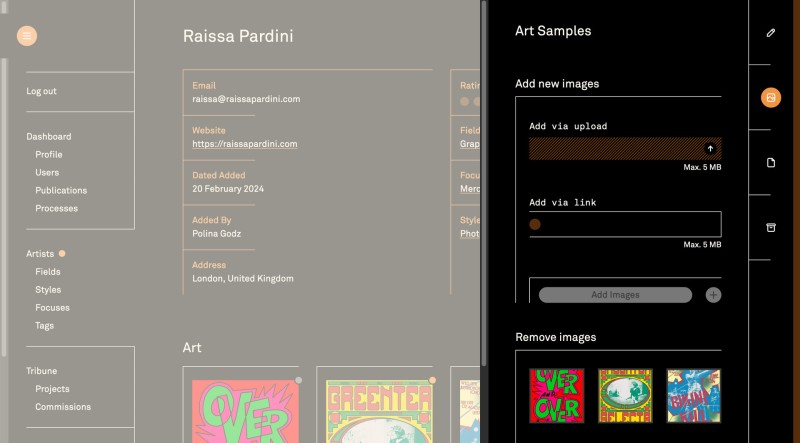Select the blue poster thumbnail under Remove images
Image resolution: width=800 pixels, height=443 pixels.
coord(693,395)
